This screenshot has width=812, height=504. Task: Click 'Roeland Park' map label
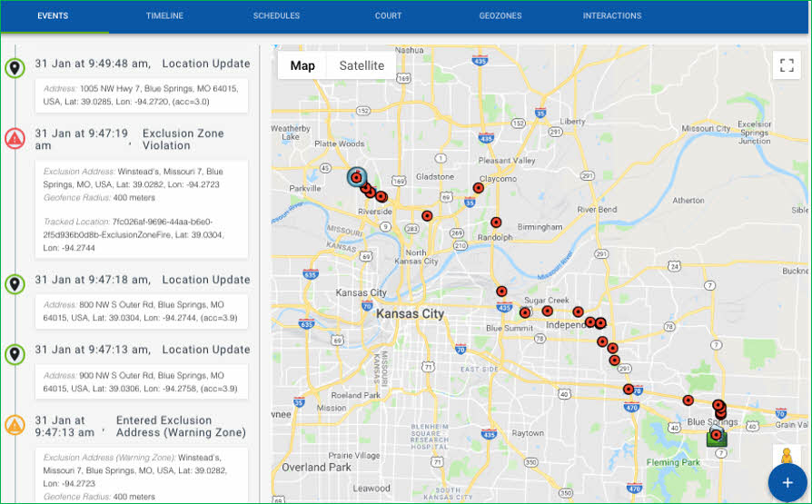(x=356, y=395)
